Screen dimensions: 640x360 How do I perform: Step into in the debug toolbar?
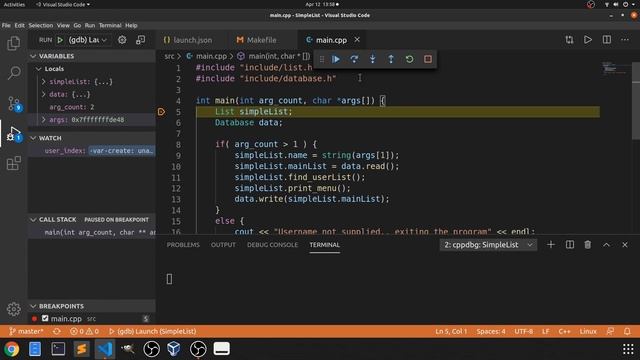tap(372, 59)
